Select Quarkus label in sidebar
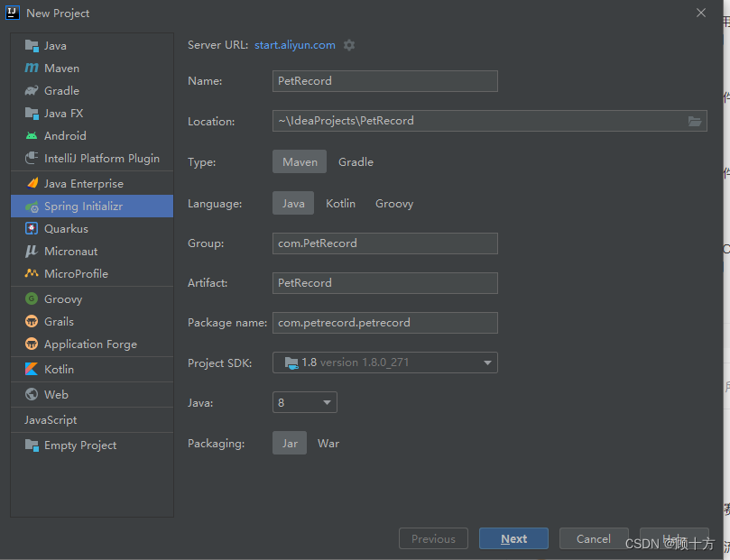Screen dimensions: 730x560 pos(66,229)
